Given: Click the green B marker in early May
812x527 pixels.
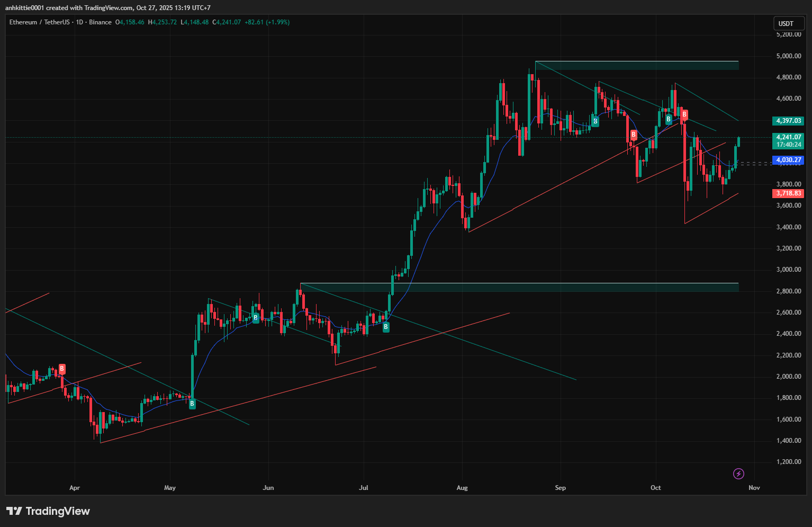Looking at the screenshot, I should click(x=192, y=404).
